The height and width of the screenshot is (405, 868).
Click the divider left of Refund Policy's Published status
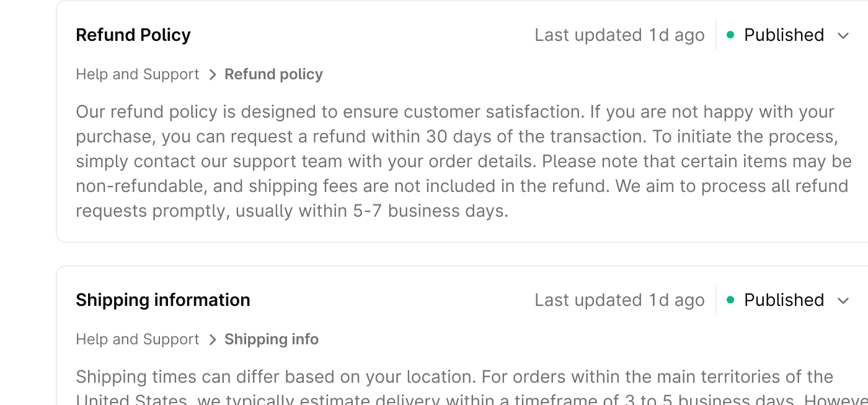(x=716, y=35)
